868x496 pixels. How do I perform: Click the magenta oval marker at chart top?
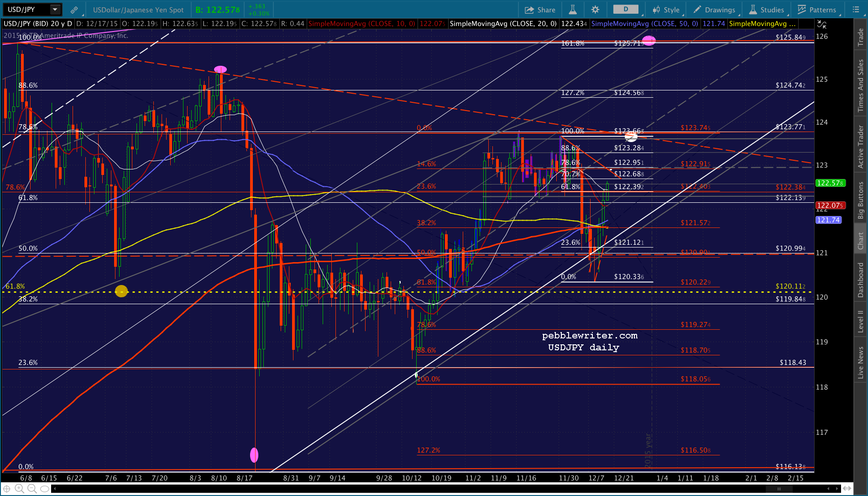click(x=649, y=41)
